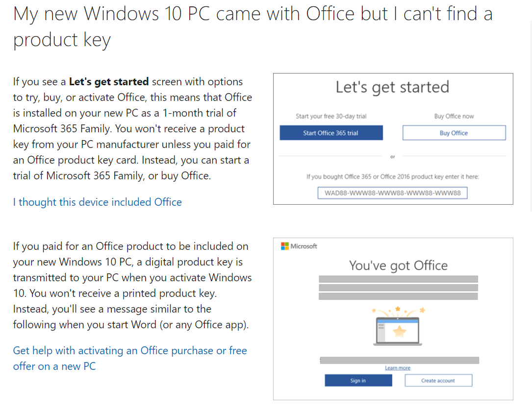Open 'I thought this device included Office' link
Screen dimensions: 532x413
98,202
